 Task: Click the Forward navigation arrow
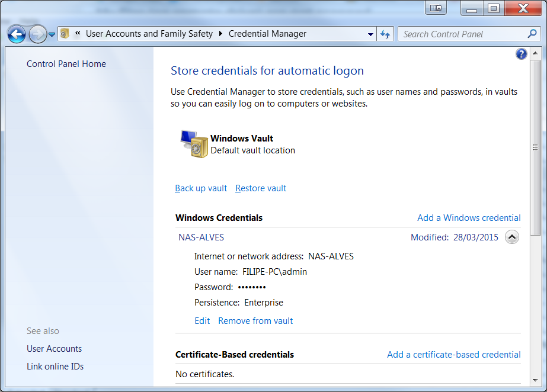[x=37, y=34]
